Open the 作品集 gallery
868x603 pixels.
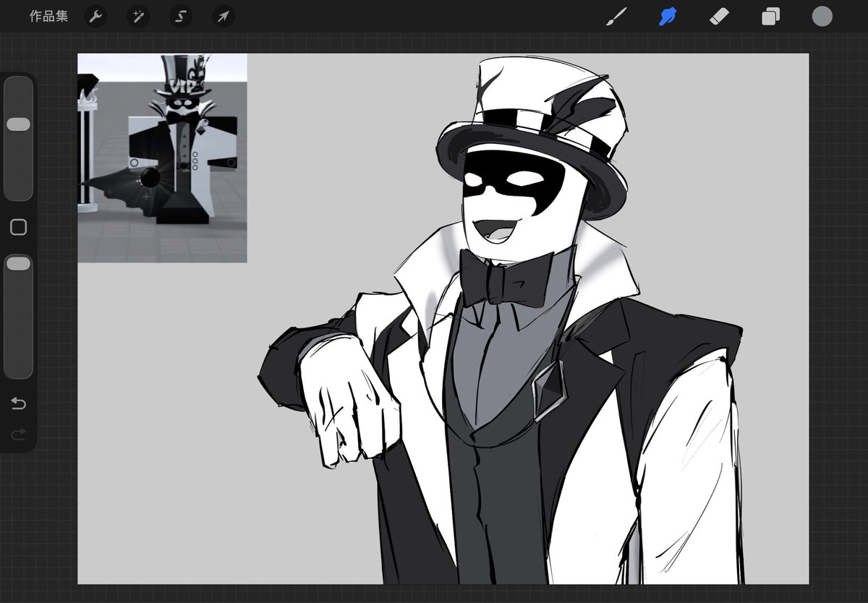click(48, 16)
